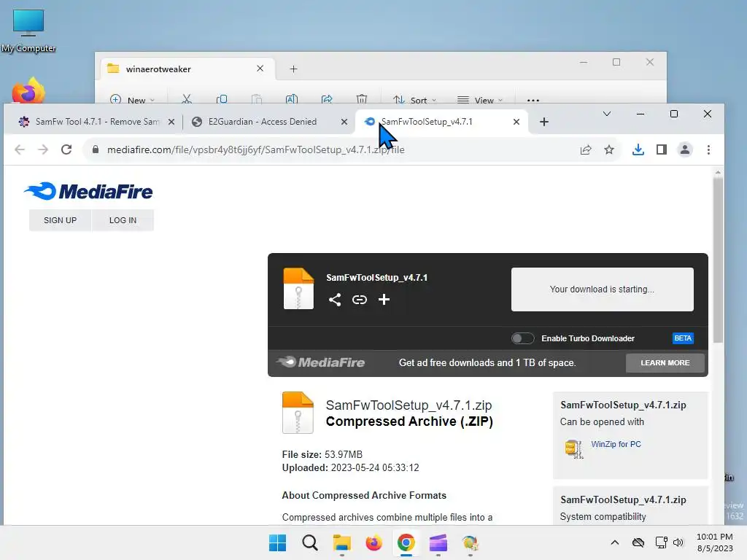Click the page vertical scrollbar thumb
Viewport: 747px width, 560px height.
718,260
